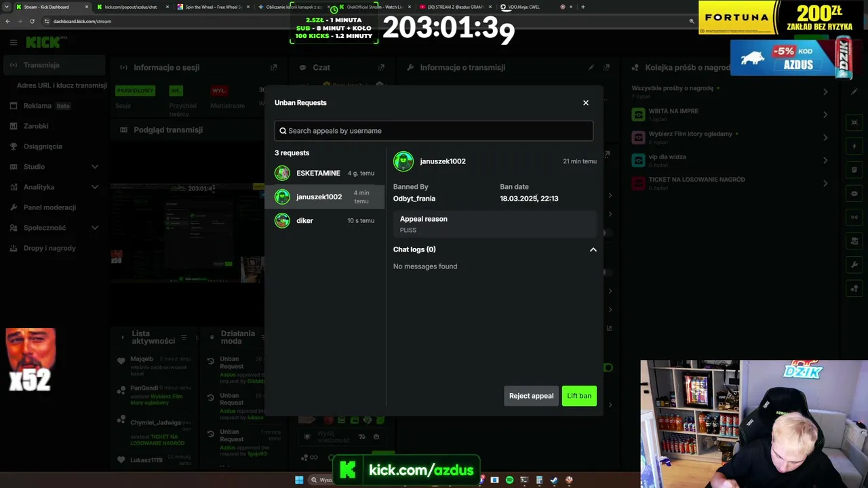Click the TICKET NA LOSOWANIE NAGRÓD reward icon

pos(638,183)
